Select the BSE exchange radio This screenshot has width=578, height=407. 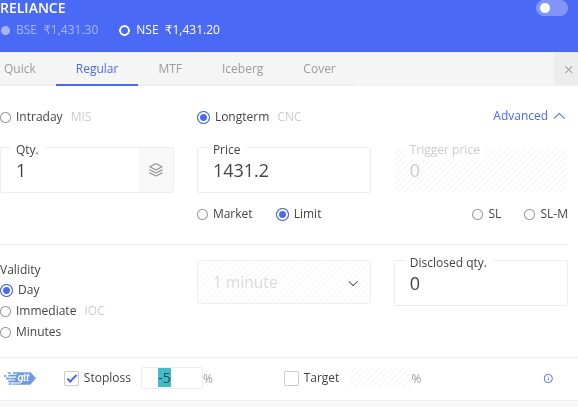[6, 30]
